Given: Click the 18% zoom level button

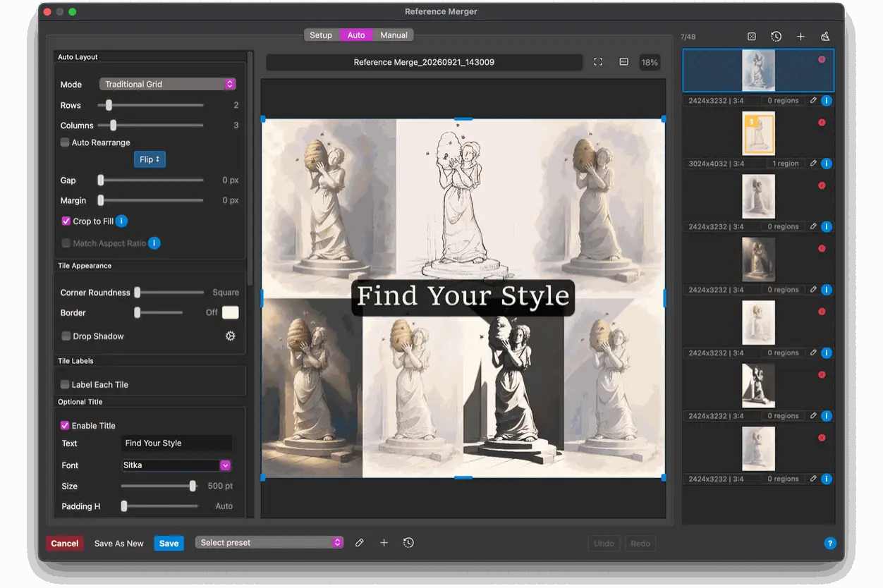Looking at the screenshot, I should coord(650,62).
